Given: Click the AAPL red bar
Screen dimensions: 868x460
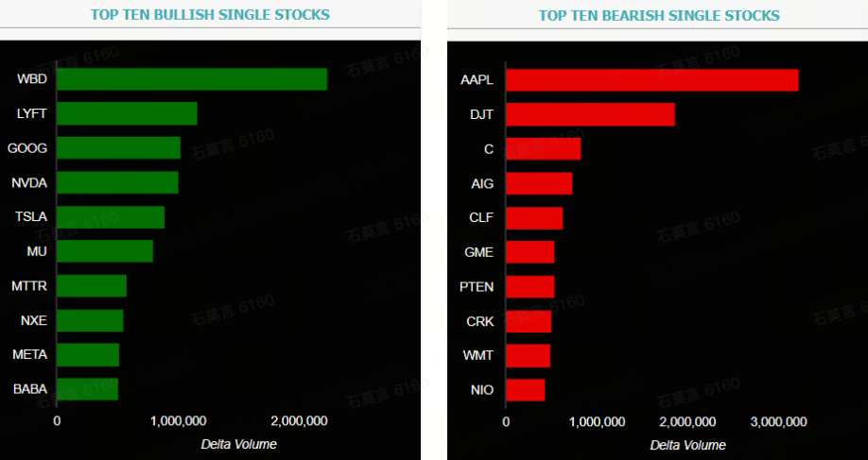Looking at the screenshot, I should coord(652,80).
